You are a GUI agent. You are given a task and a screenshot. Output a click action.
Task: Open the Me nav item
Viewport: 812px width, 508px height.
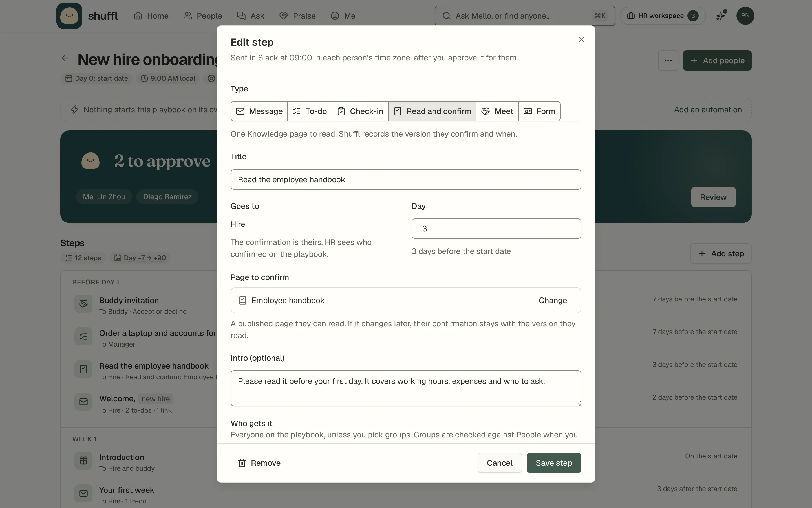(343, 16)
